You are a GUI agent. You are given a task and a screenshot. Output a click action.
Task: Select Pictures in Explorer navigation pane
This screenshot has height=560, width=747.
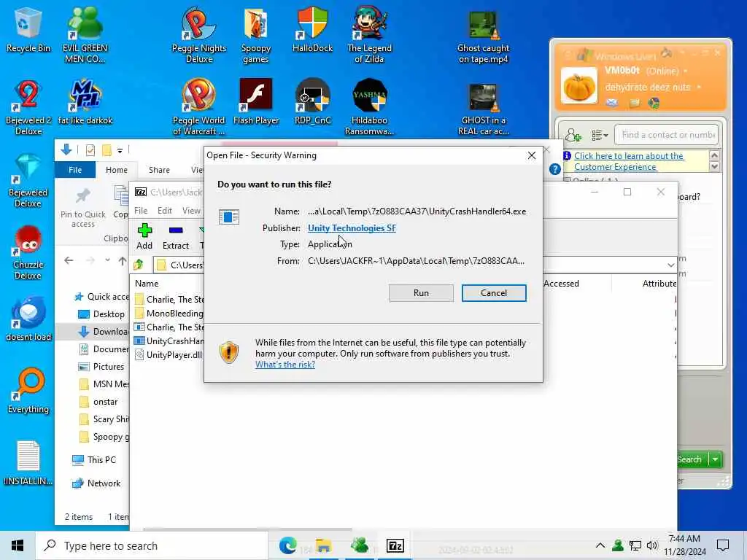[101, 367]
